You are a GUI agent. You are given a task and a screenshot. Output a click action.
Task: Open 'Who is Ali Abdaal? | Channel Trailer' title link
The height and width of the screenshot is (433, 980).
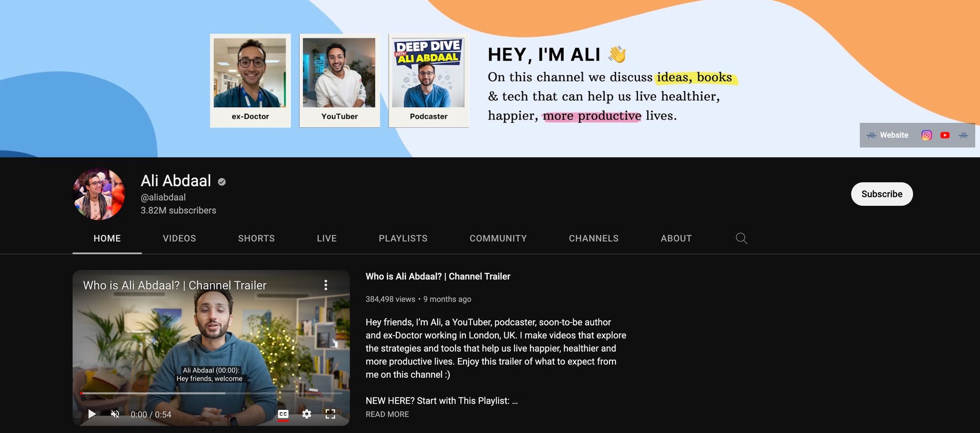click(438, 277)
